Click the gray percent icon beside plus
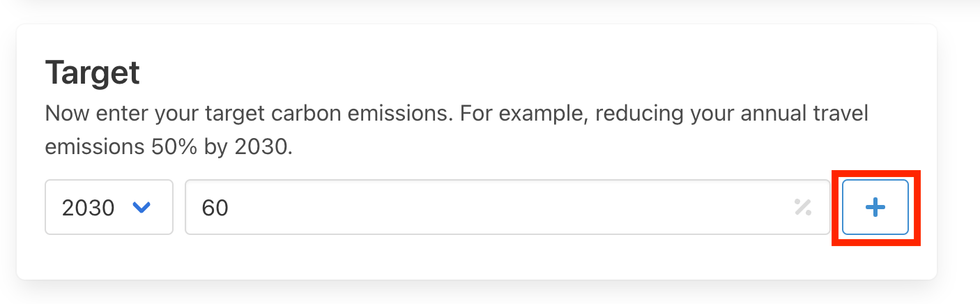The width and height of the screenshot is (980, 304). tap(803, 207)
